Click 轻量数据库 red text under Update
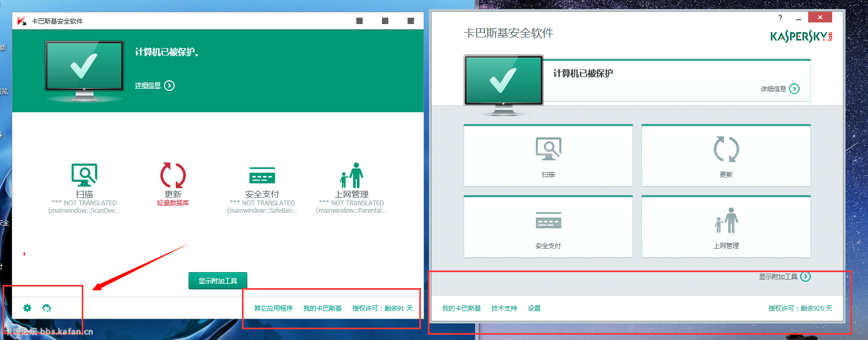The image size is (868, 340). tap(173, 203)
